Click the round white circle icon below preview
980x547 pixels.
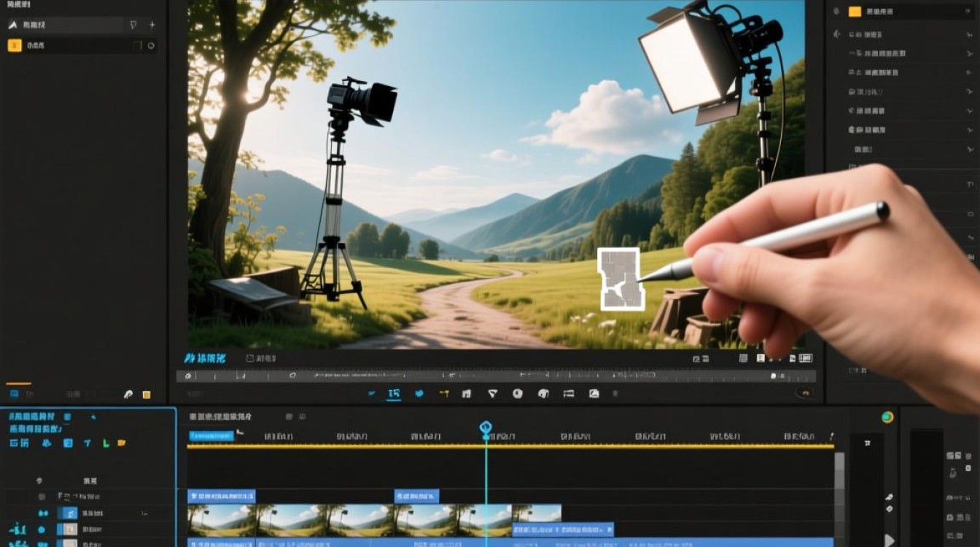(x=518, y=394)
